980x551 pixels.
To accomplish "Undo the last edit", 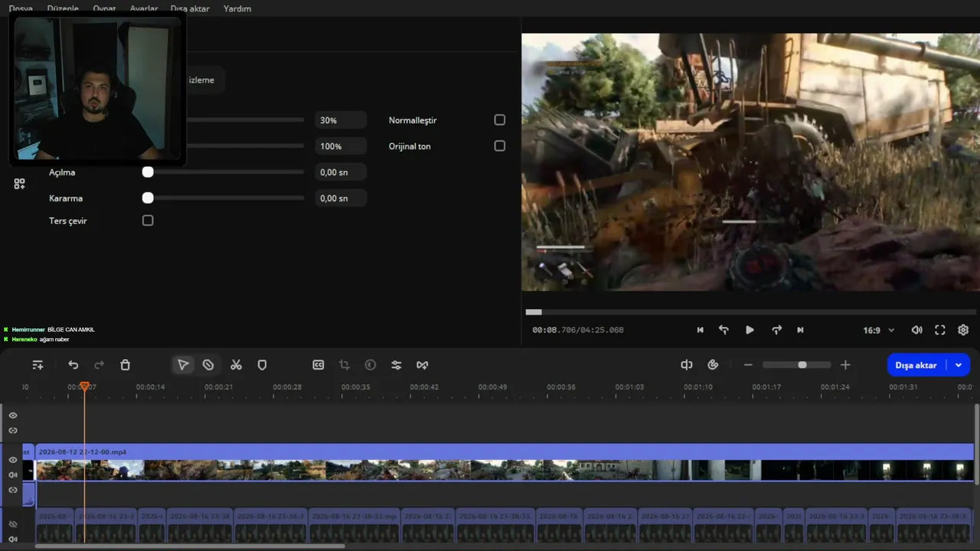I will tap(73, 365).
